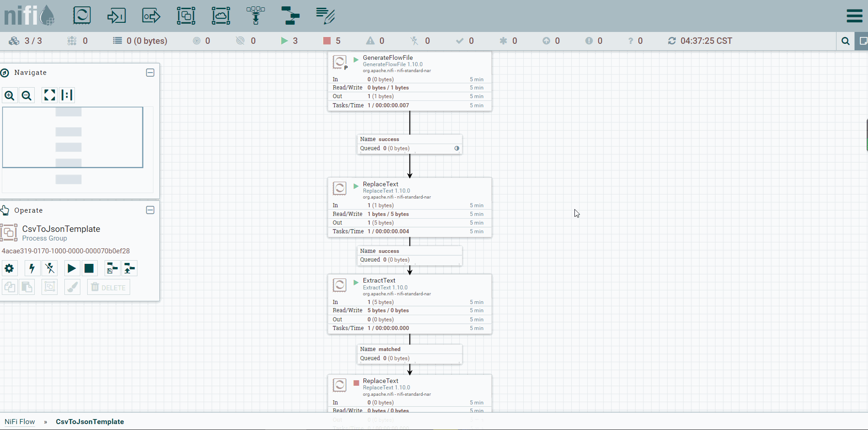Stop the process group with stop button
This screenshot has height=430, width=868.
click(89, 268)
